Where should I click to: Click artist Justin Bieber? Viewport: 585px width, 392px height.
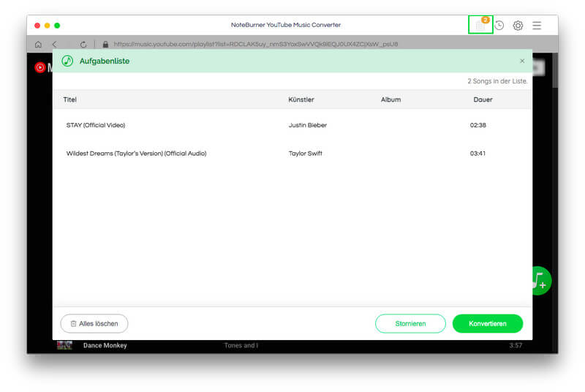[307, 125]
